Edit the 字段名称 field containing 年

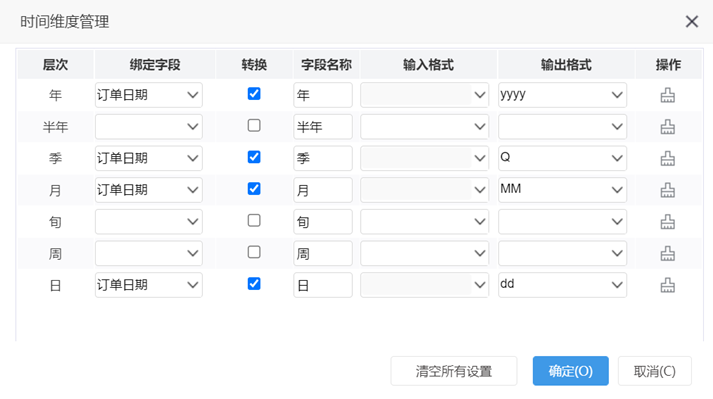[323, 95]
